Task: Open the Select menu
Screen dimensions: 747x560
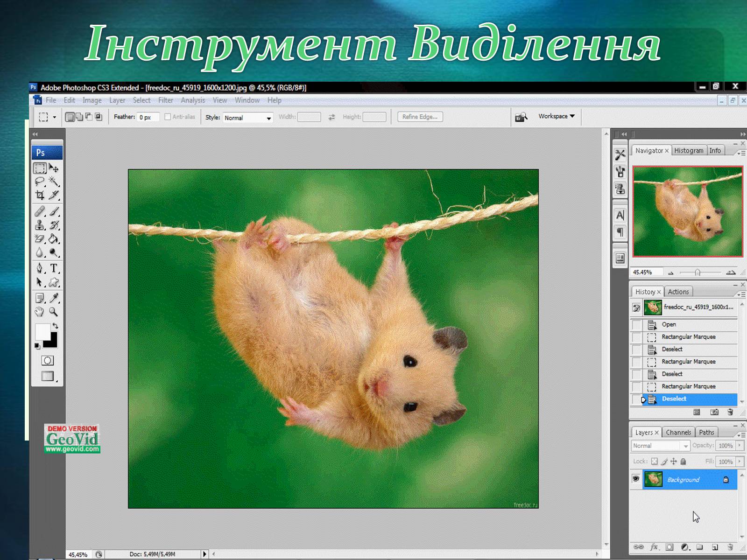Action: [141, 100]
